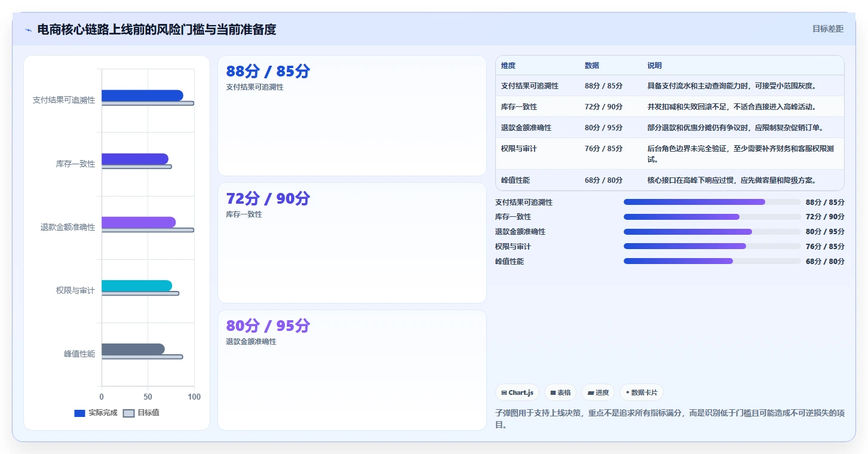Click the large 80分 / 95分 card value
The height and width of the screenshot is (454, 868).
click(x=268, y=326)
